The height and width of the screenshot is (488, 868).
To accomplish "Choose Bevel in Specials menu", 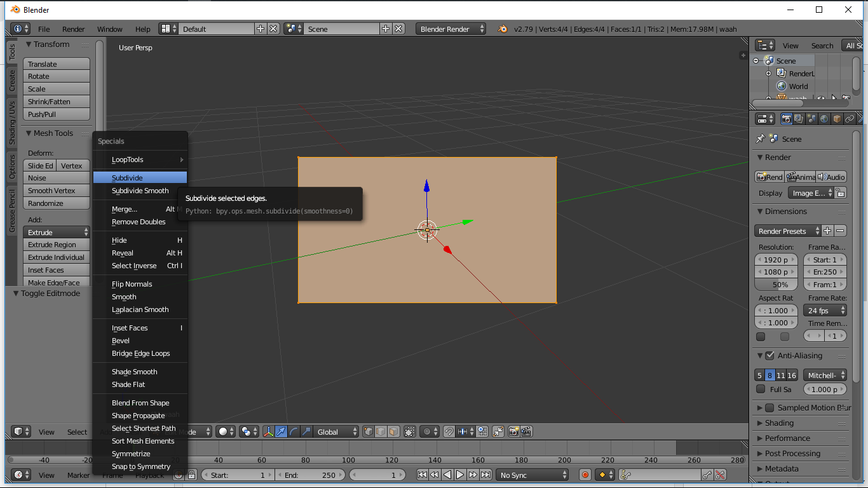I will (x=140, y=341).
